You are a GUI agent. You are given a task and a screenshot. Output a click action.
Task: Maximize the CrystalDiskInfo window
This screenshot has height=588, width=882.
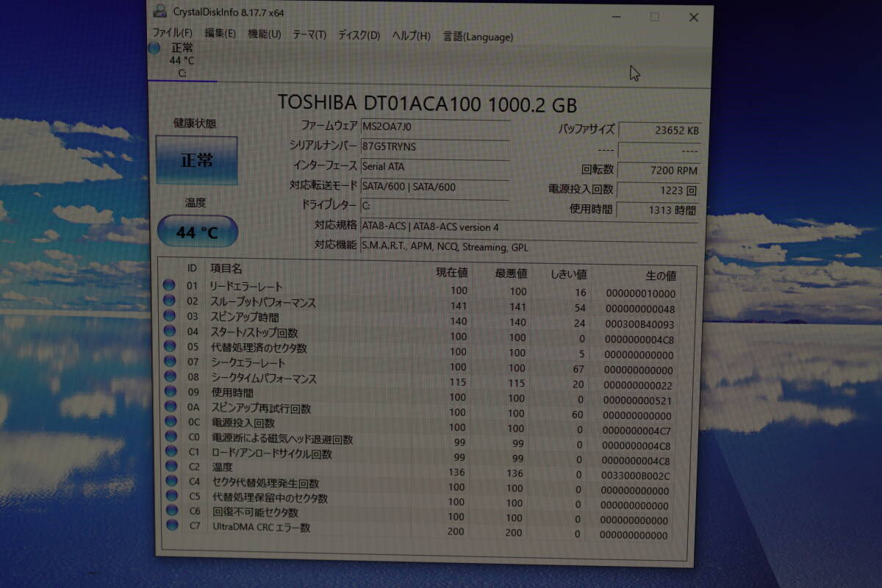(x=654, y=17)
